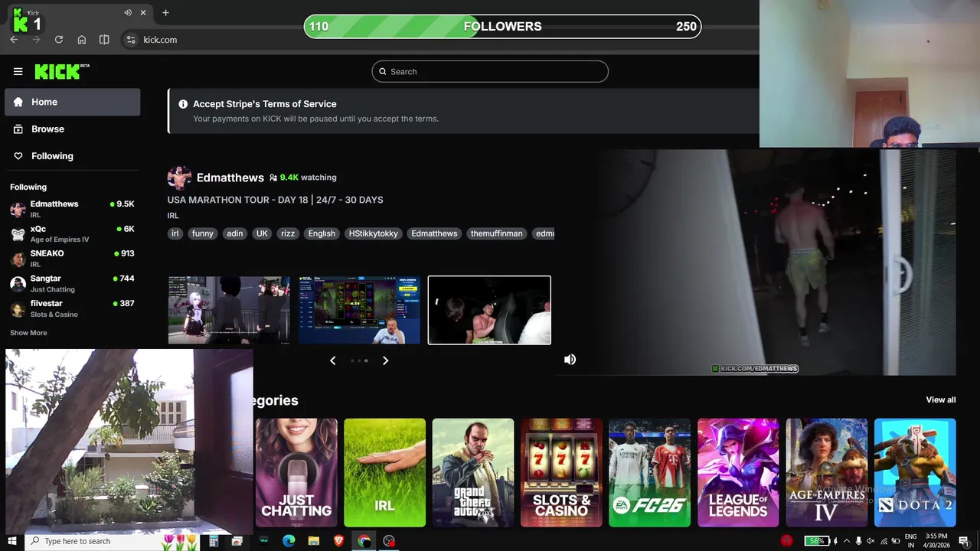Viewport: 980px width, 551px height.
Task: Open the SNEAKO channel in the Following list
Action: (72, 258)
